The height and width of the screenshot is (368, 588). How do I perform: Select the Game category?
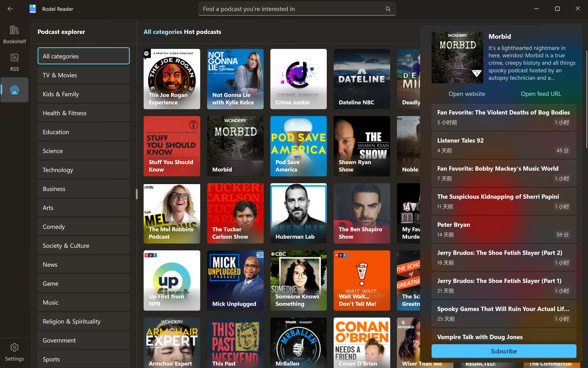pos(84,284)
